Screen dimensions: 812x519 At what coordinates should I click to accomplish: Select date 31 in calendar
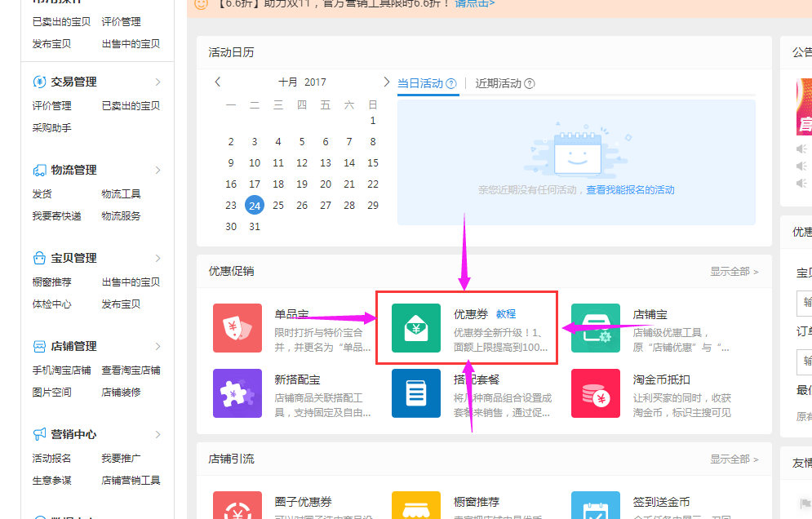click(255, 226)
